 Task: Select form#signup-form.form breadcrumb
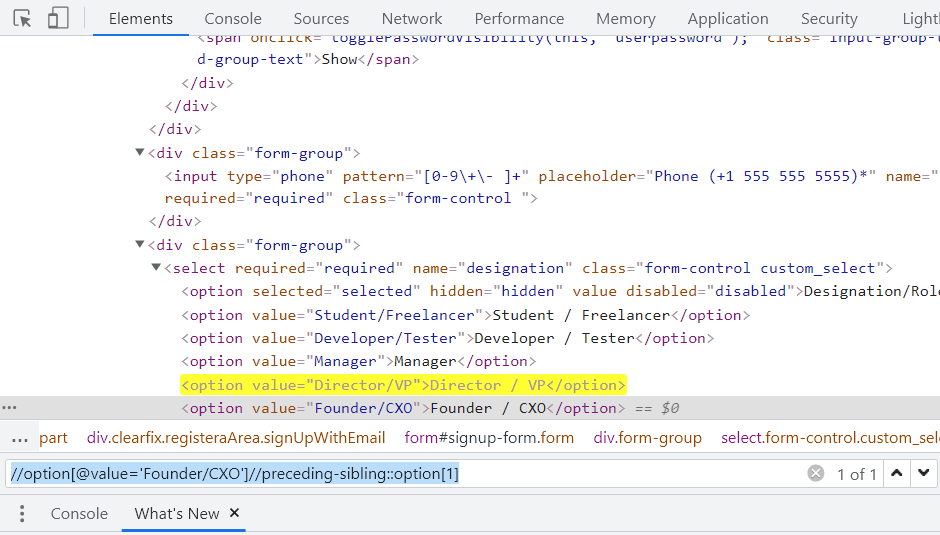point(489,438)
